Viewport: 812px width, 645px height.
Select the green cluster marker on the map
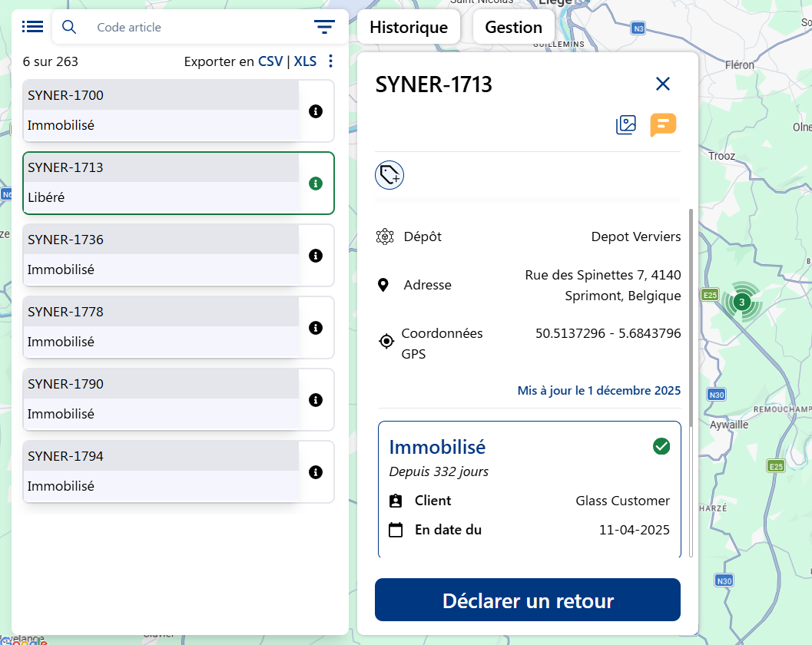pyautogui.click(x=741, y=302)
